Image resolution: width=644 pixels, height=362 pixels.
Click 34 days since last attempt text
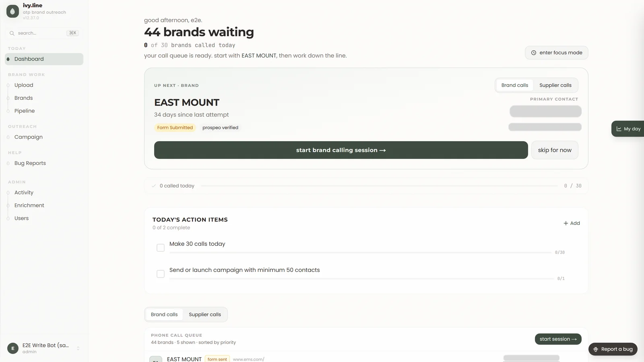(x=192, y=115)
